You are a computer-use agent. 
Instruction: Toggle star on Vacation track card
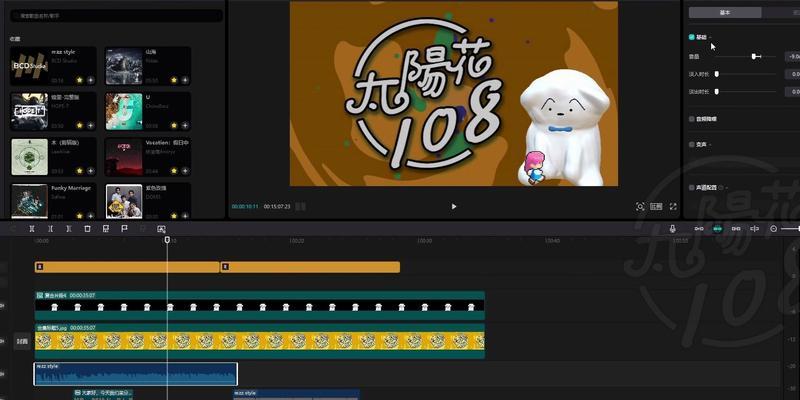pyautogui.click(x=174, y=170)
